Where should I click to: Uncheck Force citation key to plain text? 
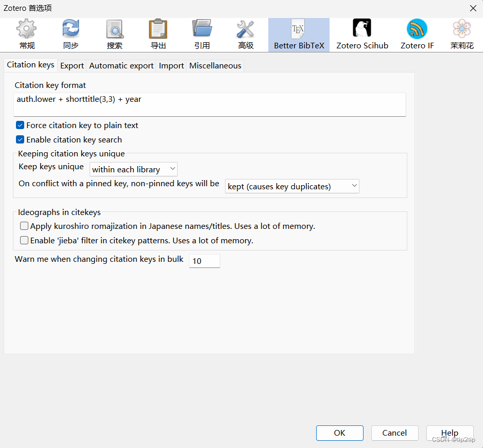pos(20,125)
